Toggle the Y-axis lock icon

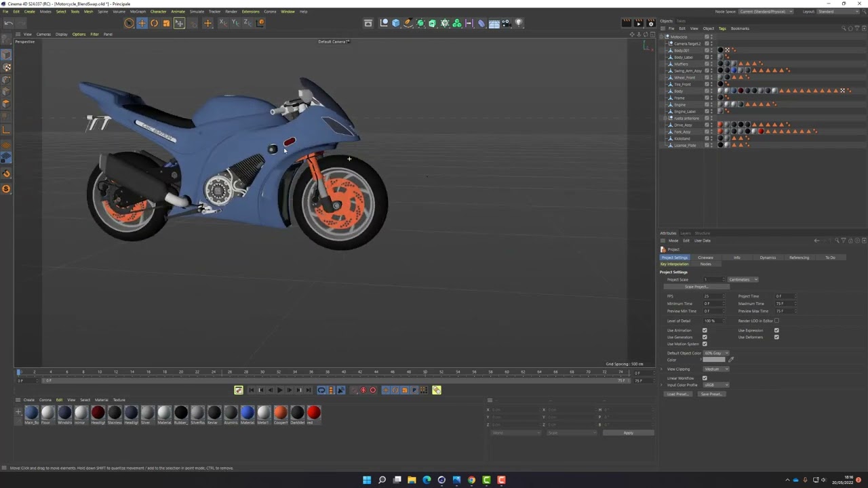pos(235,23)
